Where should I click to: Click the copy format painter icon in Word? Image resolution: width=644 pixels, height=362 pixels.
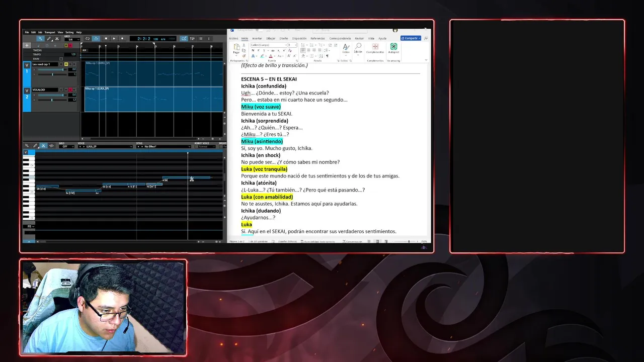244,56
